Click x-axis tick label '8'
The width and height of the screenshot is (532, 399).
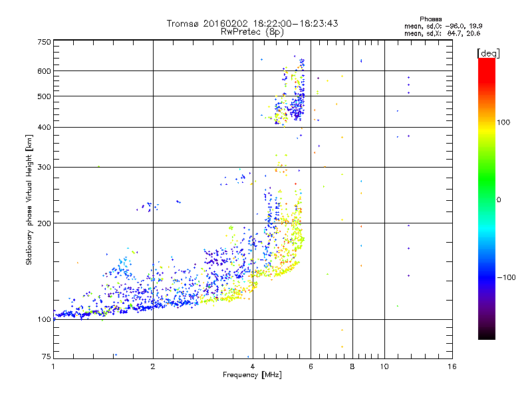(352, 366)
